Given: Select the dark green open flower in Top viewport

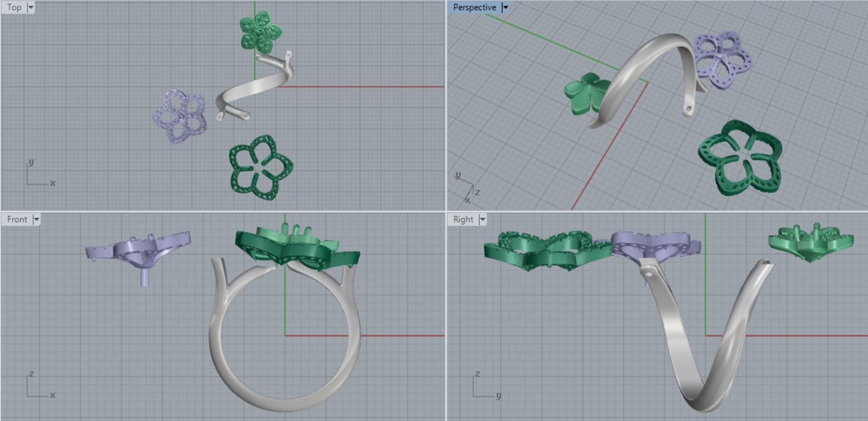Looking at the screenshot, I should (261, 167).
